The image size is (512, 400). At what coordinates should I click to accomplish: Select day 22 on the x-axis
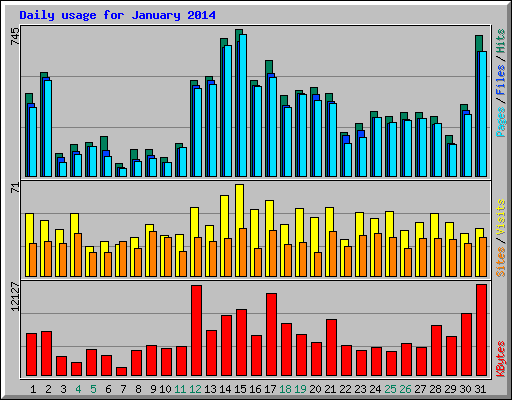(x=345, y=389)
